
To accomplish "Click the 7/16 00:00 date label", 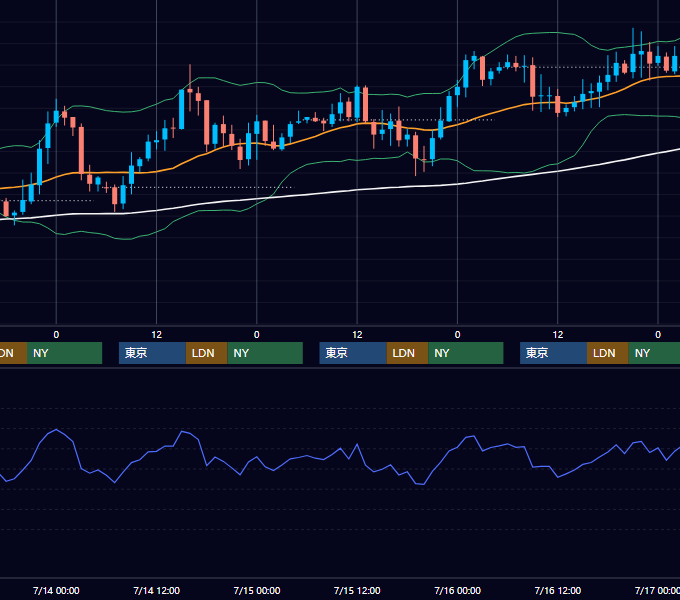I will click(x=458, y=590).
